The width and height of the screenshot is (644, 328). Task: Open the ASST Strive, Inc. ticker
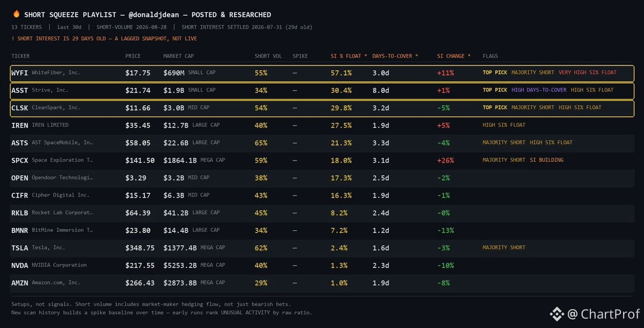(20, 90)
